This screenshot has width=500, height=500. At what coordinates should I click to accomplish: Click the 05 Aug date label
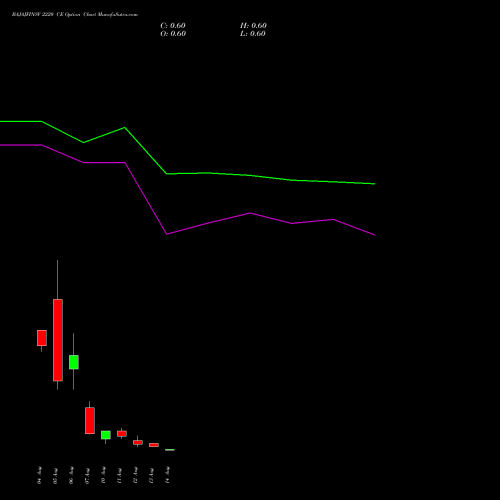[55, 475]
